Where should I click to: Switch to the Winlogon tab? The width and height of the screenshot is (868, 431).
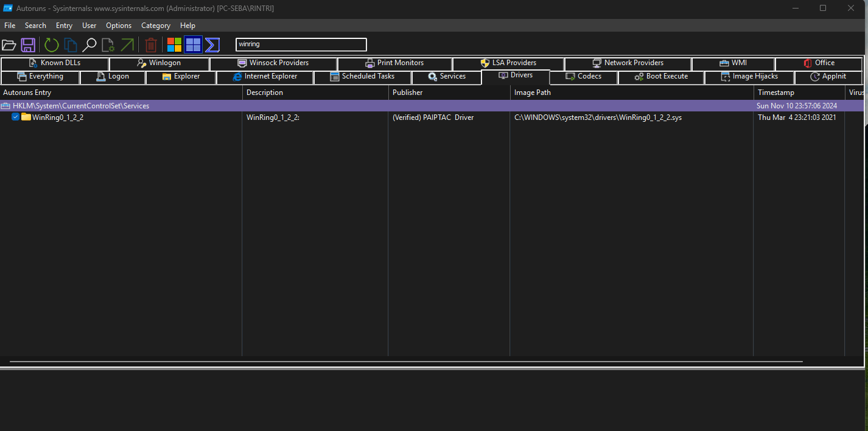[x=159, y=63]
